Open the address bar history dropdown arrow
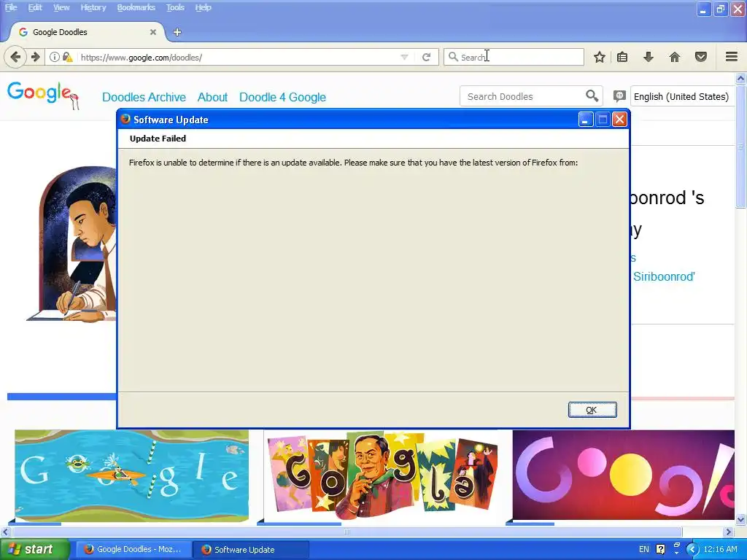This screenshot has width=747, height=560. point(404,57)
